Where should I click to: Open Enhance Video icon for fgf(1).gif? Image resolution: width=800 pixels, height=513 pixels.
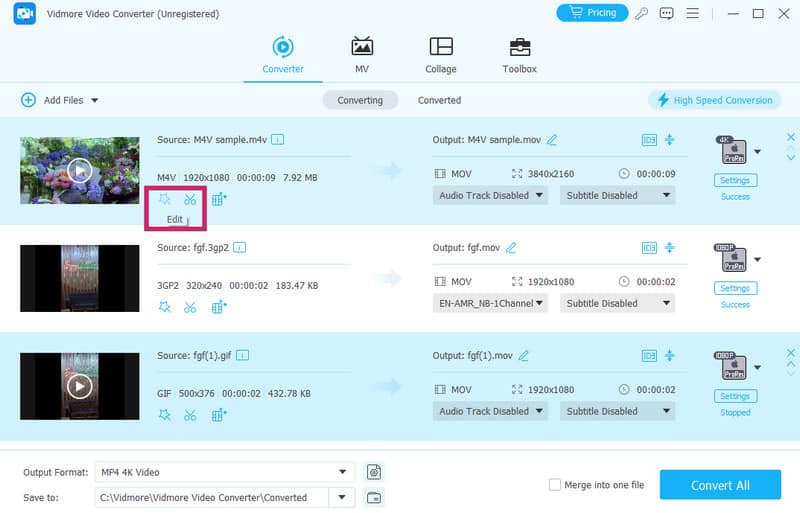(x=220, y=415)
